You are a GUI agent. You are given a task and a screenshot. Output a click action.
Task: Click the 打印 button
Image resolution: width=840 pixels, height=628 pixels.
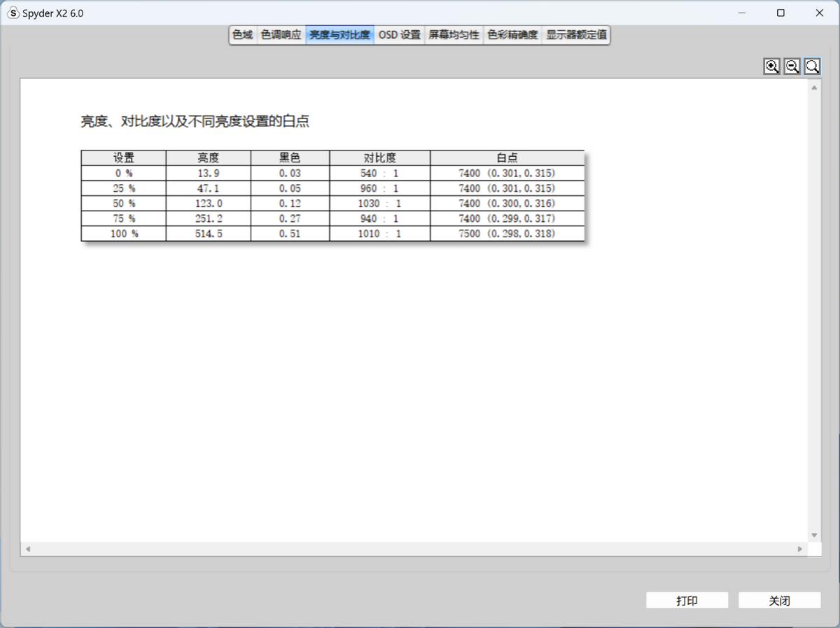[687, 601]
